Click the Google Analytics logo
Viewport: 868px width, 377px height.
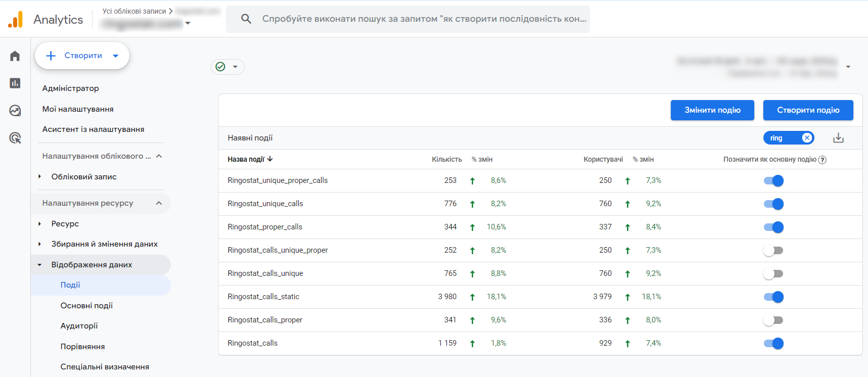16,19
